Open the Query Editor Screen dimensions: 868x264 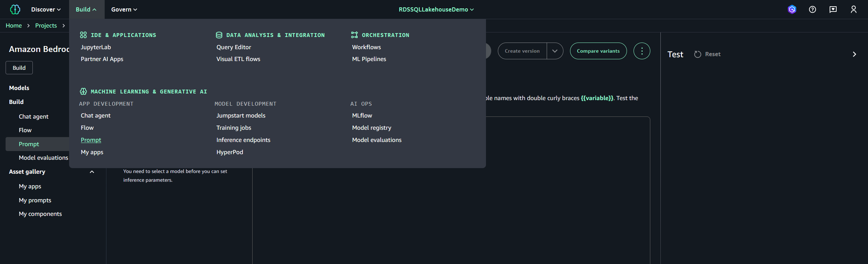pos(234,47)
